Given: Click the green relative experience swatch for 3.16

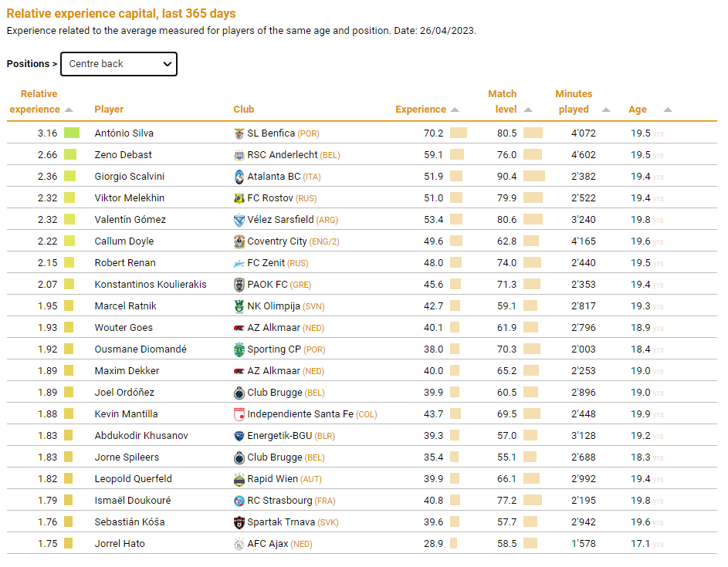Looking at the screenshot, I should [72, 133].
